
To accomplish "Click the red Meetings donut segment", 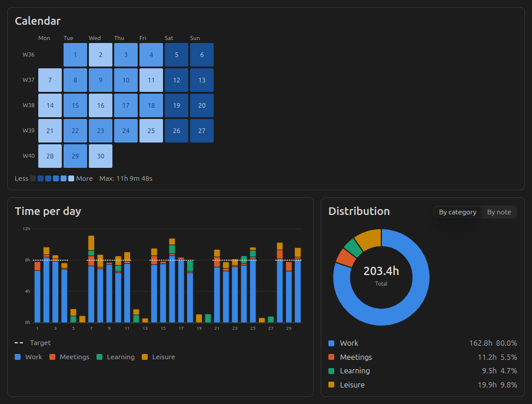I will 345,258.
